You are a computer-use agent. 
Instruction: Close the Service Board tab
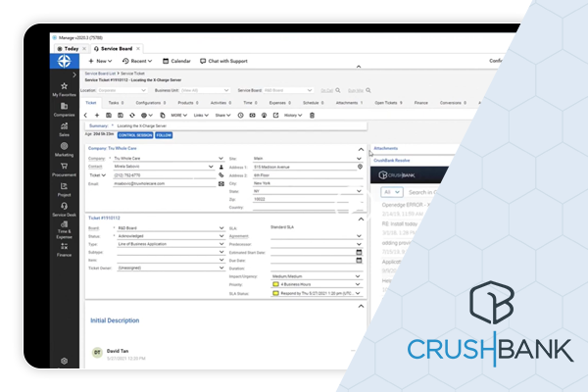tap(138, 48)
